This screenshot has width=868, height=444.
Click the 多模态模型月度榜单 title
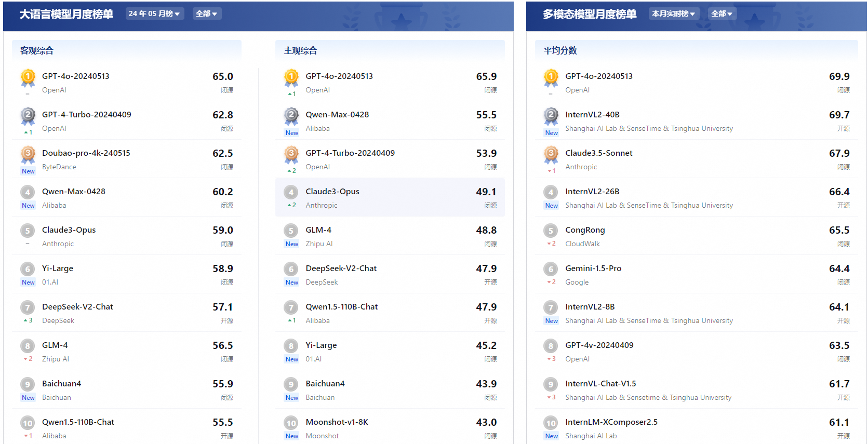(590, 14)
